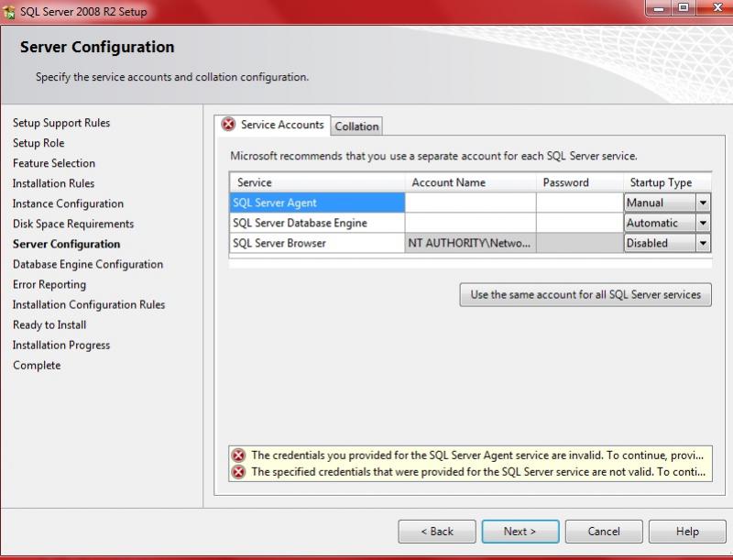Open the Service Accounts tab
This screenshot has height=560, width=733.
pyautogui.click(x=272, y=125)
